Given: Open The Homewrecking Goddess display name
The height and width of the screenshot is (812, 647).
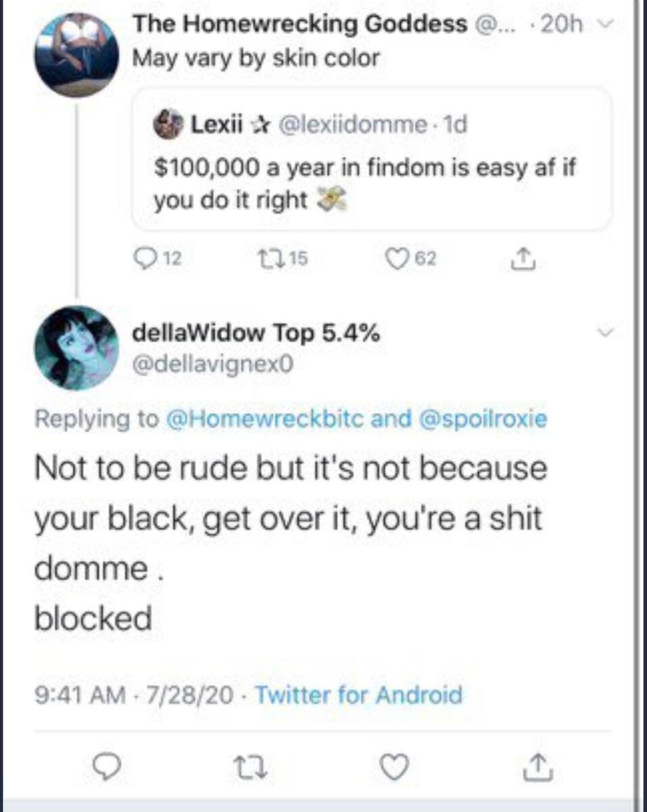Looking at the screenshot, I should coord(299,25).
